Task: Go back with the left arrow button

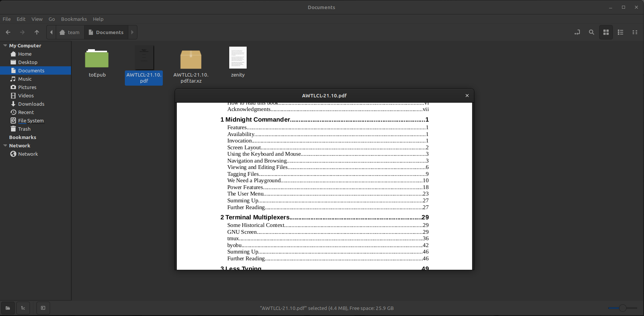Action: (8, 32)
